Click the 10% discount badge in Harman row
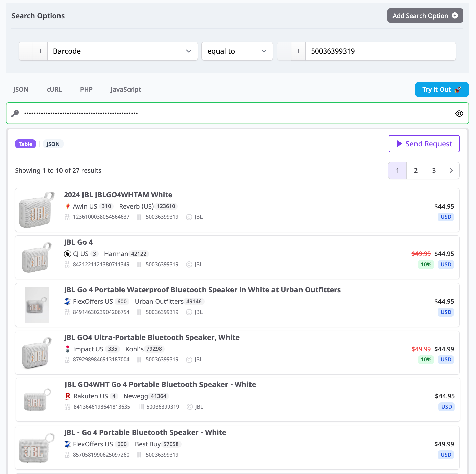 pos(426,264)
